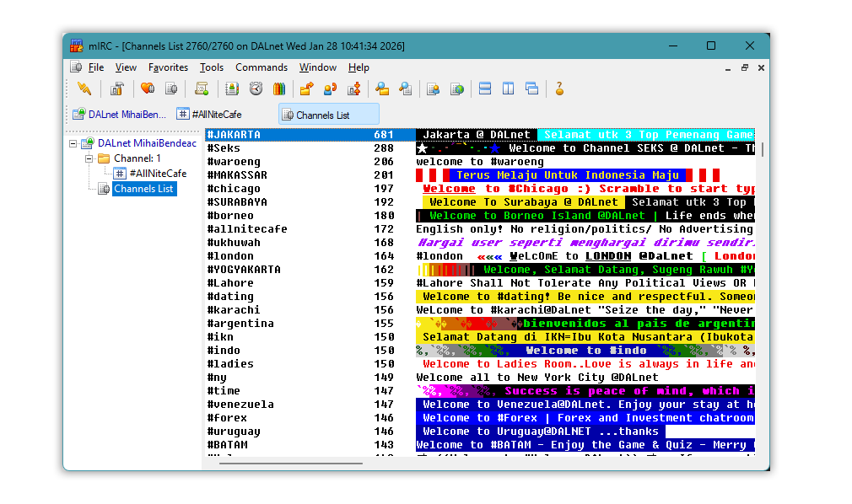Image resolution: width=852 pixels, height=504 pixels.
Task: Open Received Files folder search icon
Action: pos(382,88)
